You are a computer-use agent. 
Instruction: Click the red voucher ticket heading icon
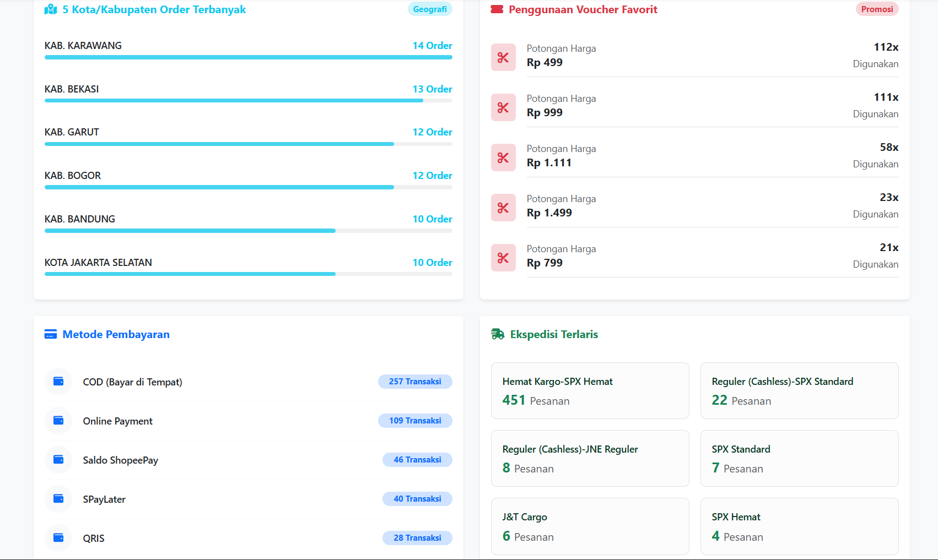(x=497, y=9)
